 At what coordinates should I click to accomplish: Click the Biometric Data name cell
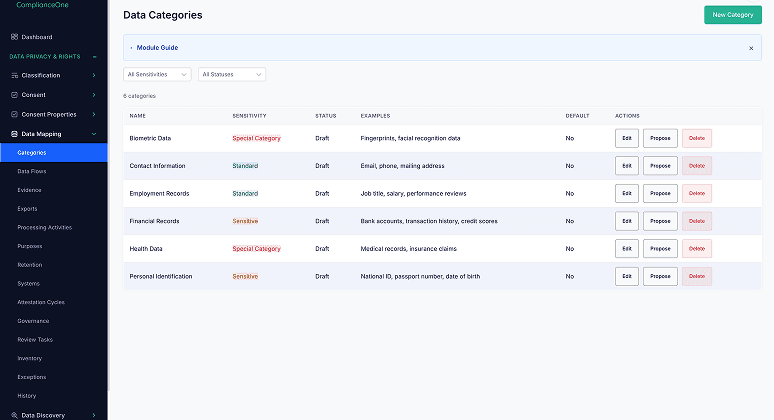coord(150,138)
